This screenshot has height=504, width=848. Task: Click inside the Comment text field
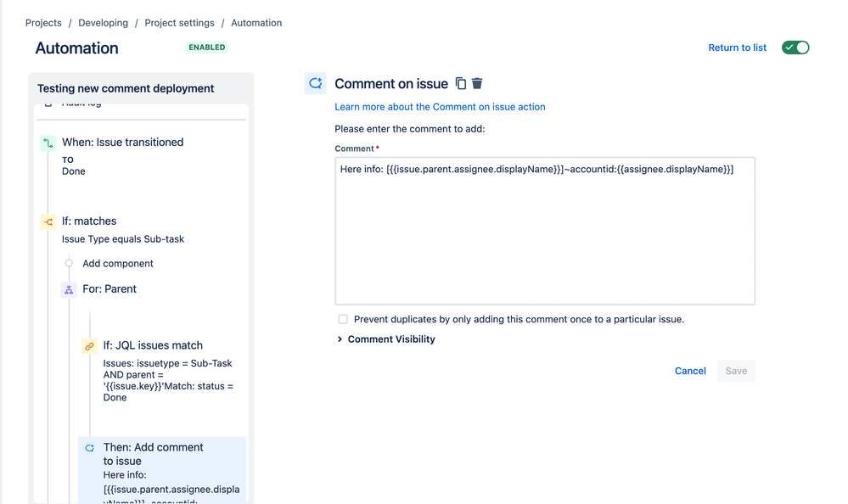click(x=543, y=229)
